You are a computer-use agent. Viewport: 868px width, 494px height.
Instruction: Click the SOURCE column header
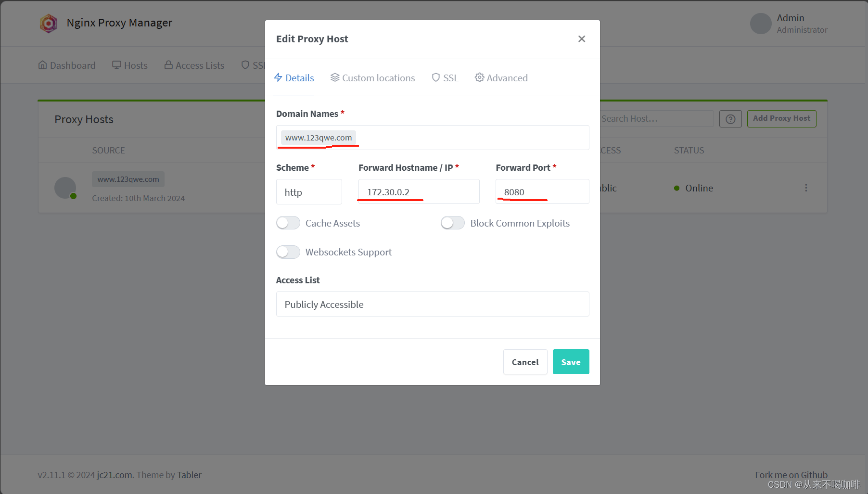point(108,151)
